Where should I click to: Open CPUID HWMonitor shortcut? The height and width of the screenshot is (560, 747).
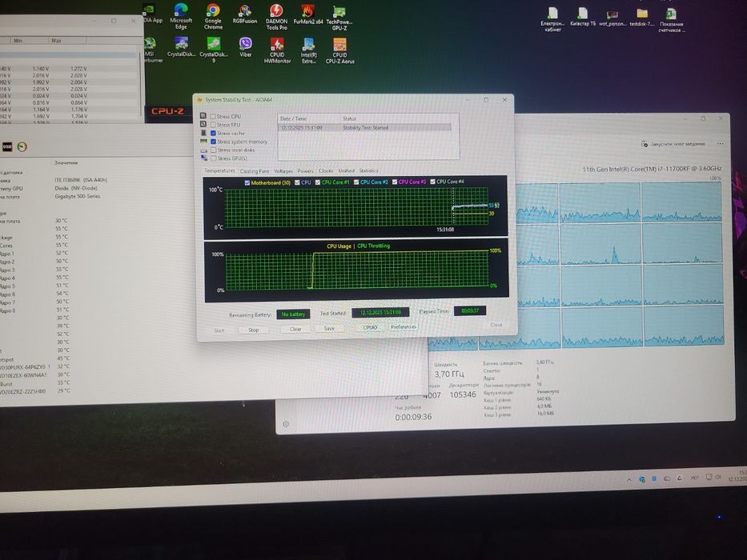pos(277,50)
